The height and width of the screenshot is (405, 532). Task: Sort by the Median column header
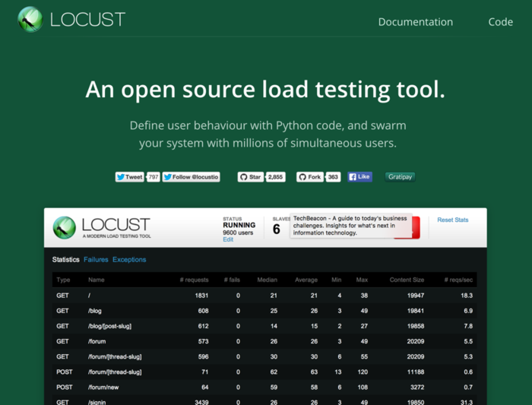coord(267,280)
